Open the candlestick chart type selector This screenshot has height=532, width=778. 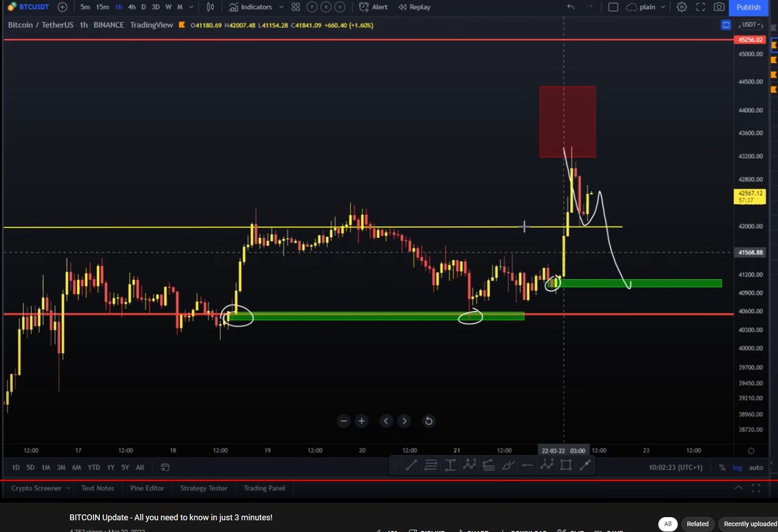coord(210,7)
